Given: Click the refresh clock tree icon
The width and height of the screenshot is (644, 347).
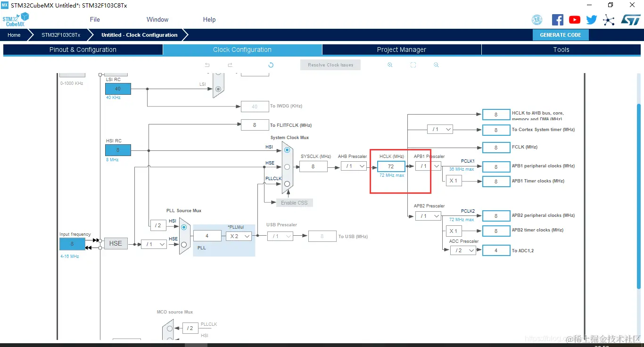Looking at the screenshot, I should (271, 65).
